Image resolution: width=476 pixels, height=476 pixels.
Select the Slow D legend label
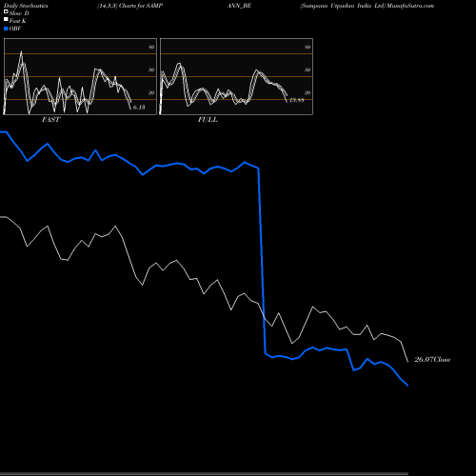[x=19, y=13]
